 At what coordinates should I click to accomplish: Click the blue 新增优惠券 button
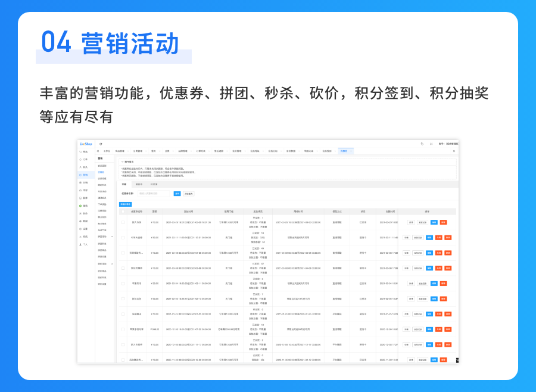pyautogui.click(x=125, y=204)
